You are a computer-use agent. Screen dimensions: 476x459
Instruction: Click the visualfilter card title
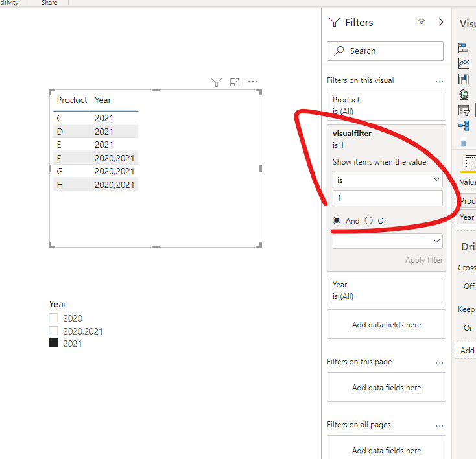352,134
